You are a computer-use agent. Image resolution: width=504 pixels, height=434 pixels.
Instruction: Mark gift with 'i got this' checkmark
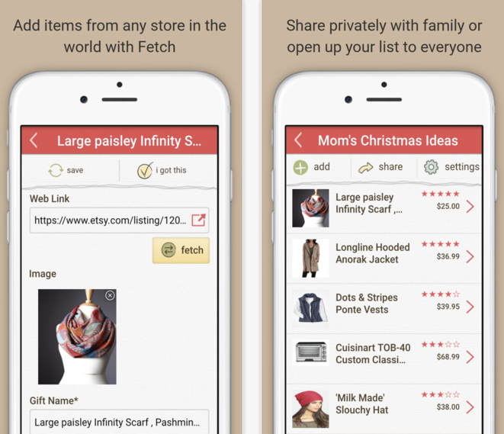pyautogui.click(x=145, y=170)
